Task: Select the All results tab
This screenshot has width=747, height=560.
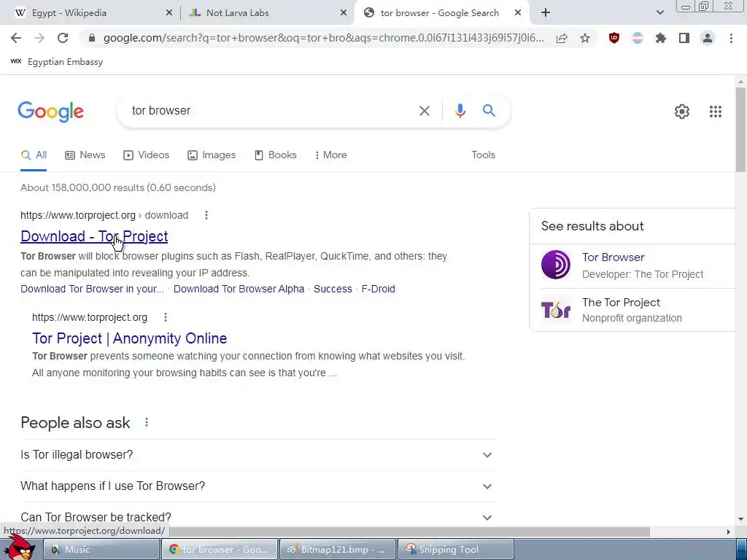Action: pos(34,155)
